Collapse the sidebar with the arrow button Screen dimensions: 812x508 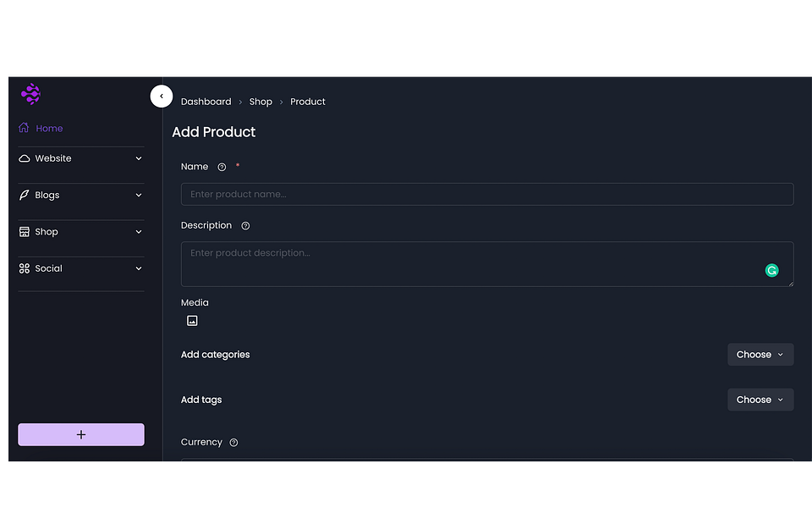pos(162,97)
